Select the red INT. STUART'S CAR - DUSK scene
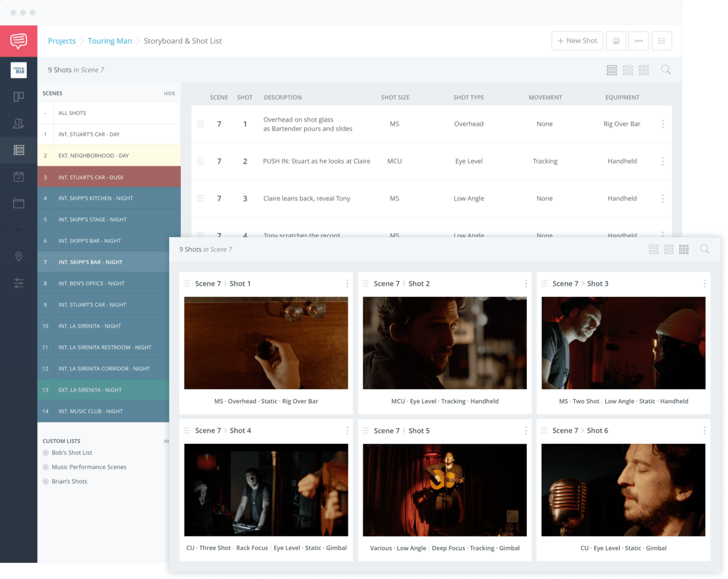728x579 pixels. pyautogui.click(x=109, y=177)
